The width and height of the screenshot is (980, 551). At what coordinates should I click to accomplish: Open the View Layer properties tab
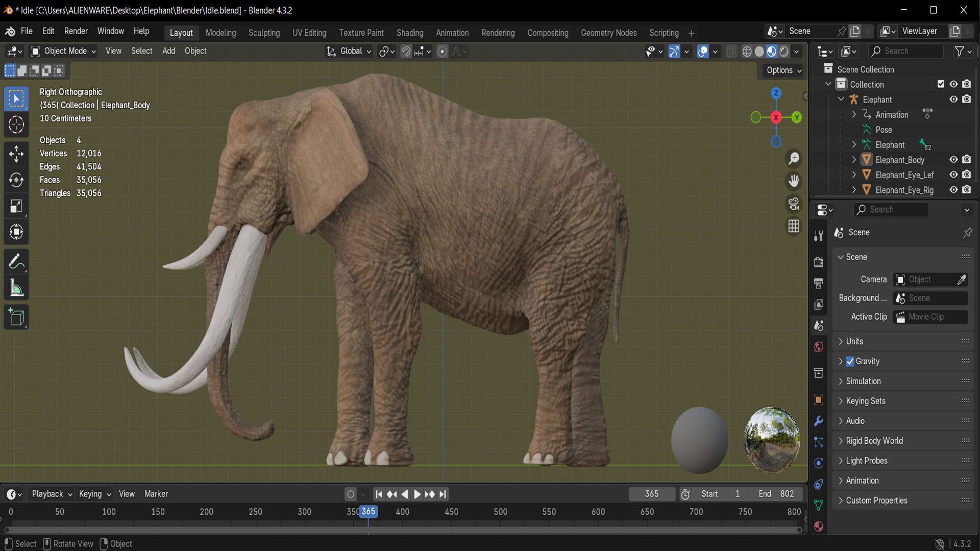[819, 305]
